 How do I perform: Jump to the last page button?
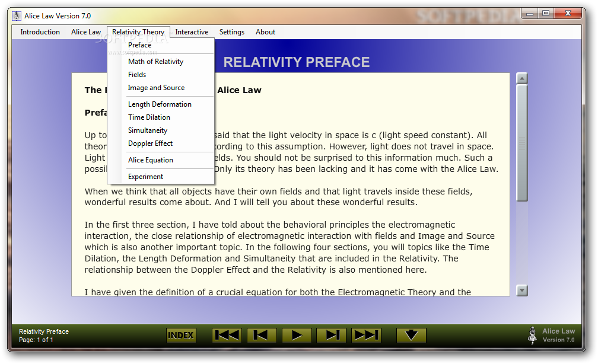[x=366, y=335]
